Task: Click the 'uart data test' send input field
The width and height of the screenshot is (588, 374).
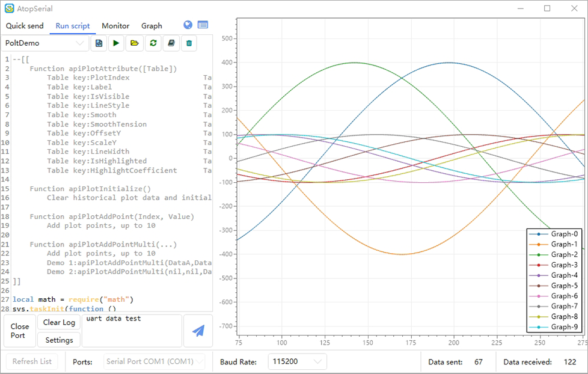Action: [x=132, y=331]
